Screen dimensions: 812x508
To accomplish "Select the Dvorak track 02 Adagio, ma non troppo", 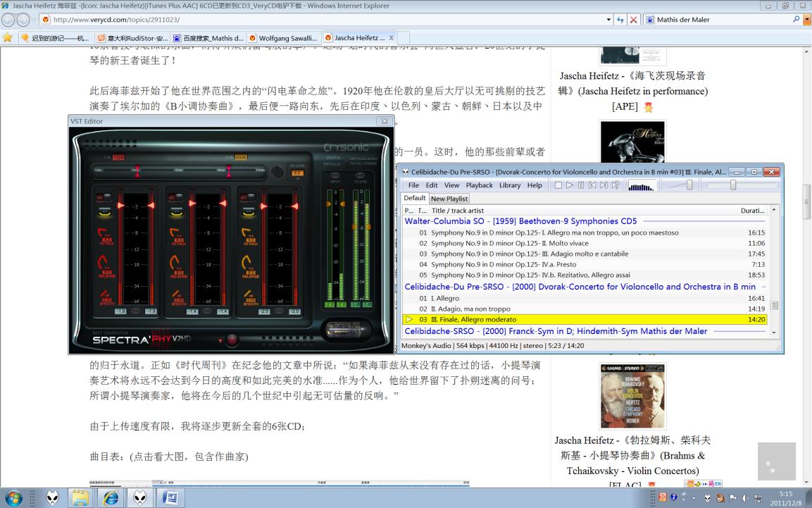I will coord(584,309).
